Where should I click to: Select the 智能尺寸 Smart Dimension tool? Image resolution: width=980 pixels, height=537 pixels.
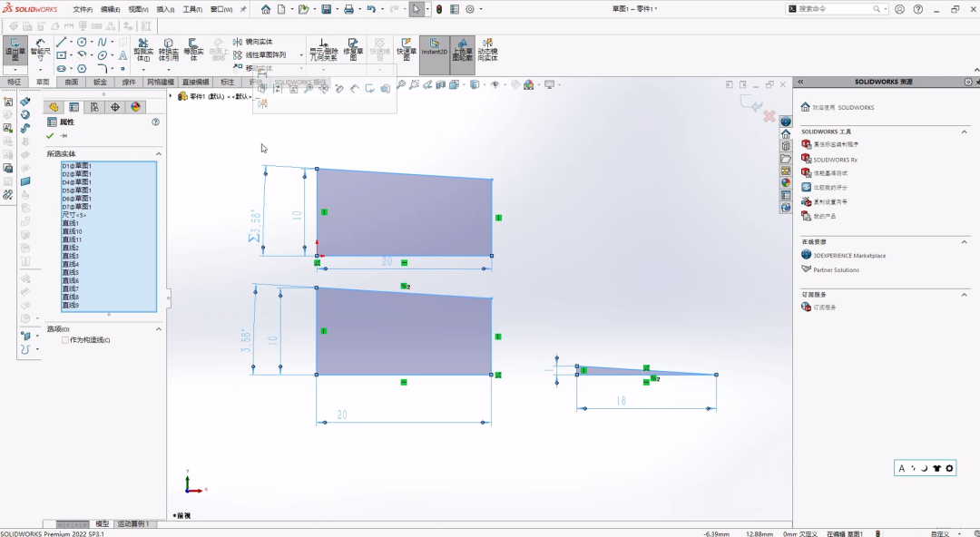[40, 51]
